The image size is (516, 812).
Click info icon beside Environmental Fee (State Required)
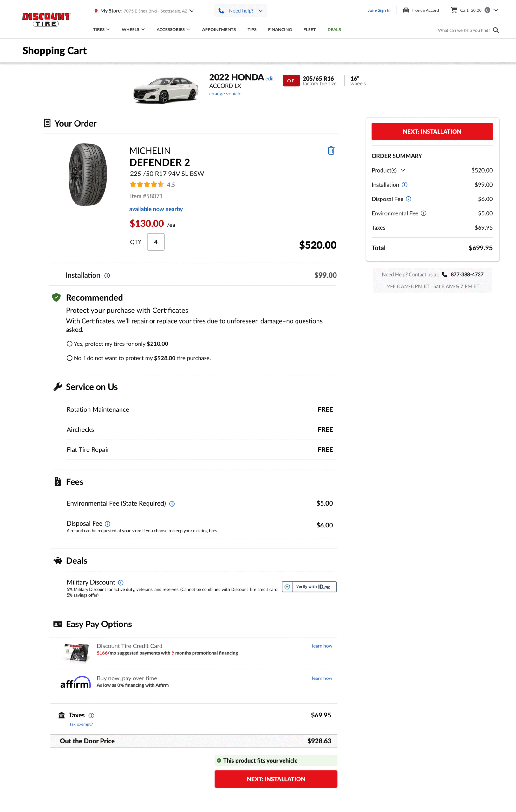[x=172, y=504]
